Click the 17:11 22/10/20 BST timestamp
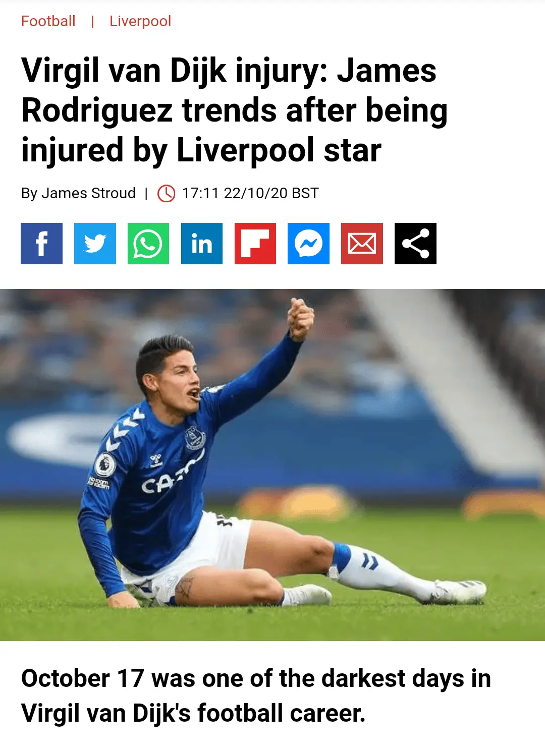This screenshot has width=545, height=756. [250, 193]
